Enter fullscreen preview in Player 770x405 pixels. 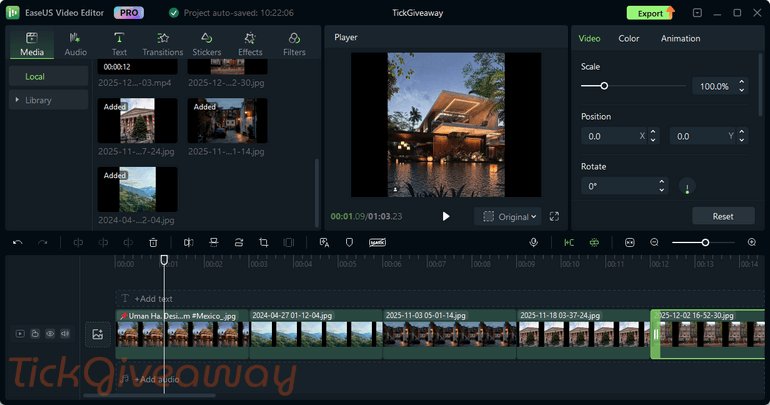click(x=554, y=216)
